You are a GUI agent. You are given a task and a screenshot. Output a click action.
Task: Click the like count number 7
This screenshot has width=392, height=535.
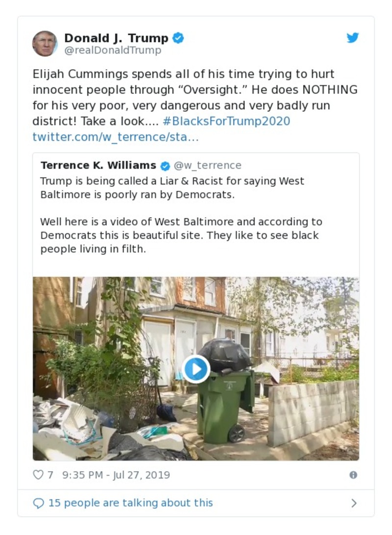[50, 475]
